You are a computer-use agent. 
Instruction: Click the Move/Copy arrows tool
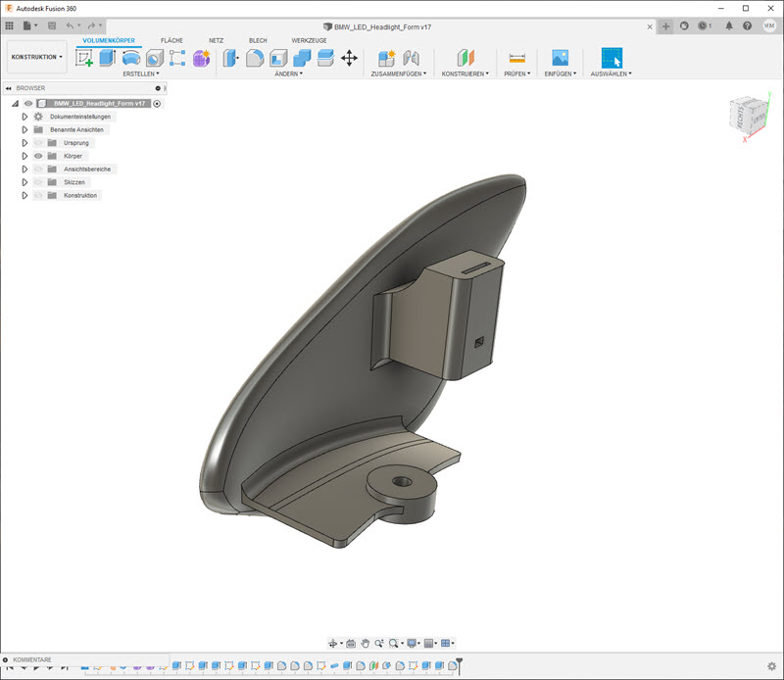pyautogui.click(x=349, y=58)
